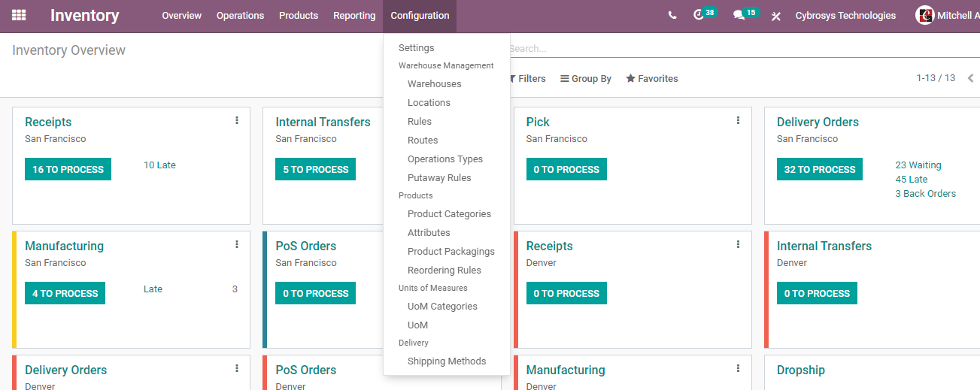Open Receipts San Francisco card title
Viewport: 980px width, 390px height.
coord(48,122)
